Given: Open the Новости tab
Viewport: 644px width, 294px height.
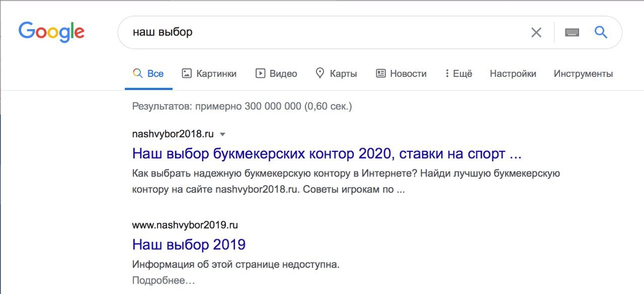Looking at the screenshot, I should point(401,74).
